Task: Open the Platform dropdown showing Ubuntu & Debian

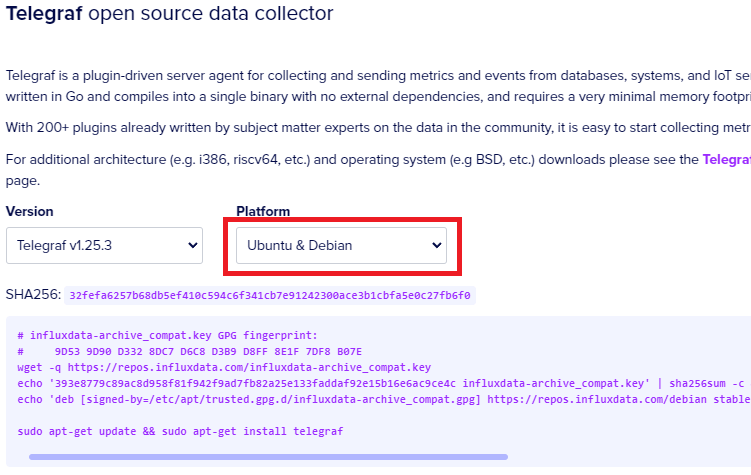Action: [340, 245]
